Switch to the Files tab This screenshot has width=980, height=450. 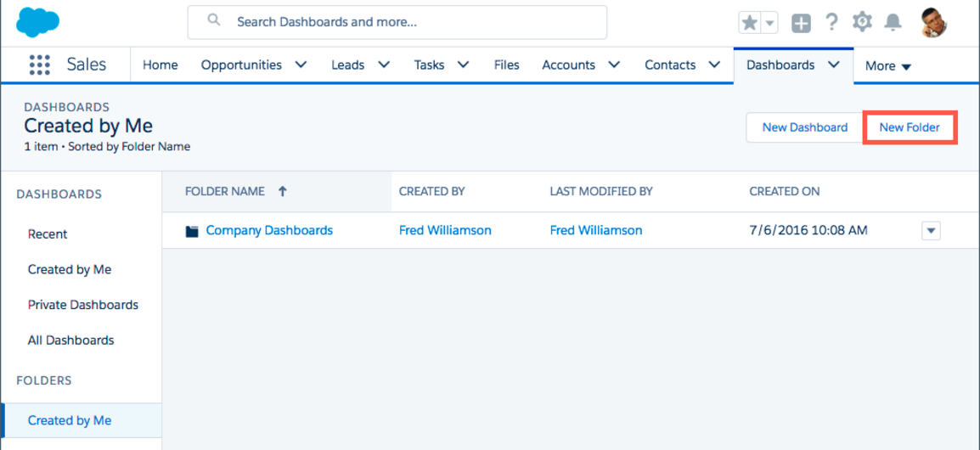coord(506,65)
